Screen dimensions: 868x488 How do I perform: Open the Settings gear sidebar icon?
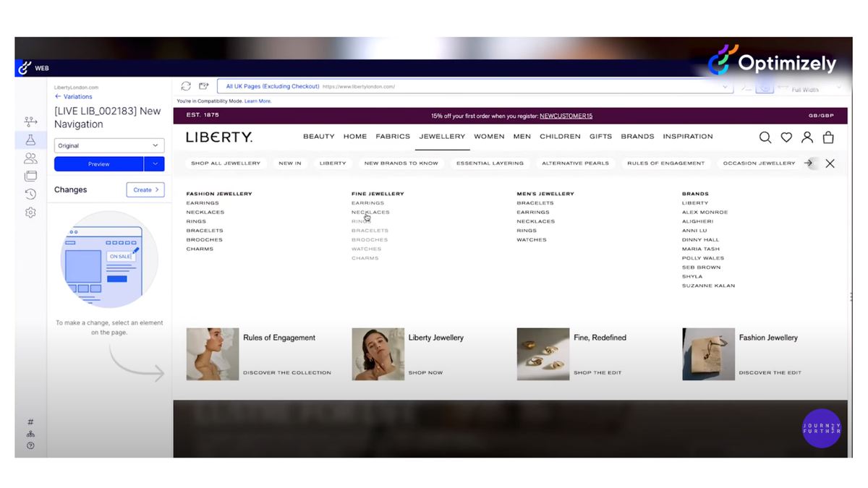pyautogui.click(x=30, y=213)
